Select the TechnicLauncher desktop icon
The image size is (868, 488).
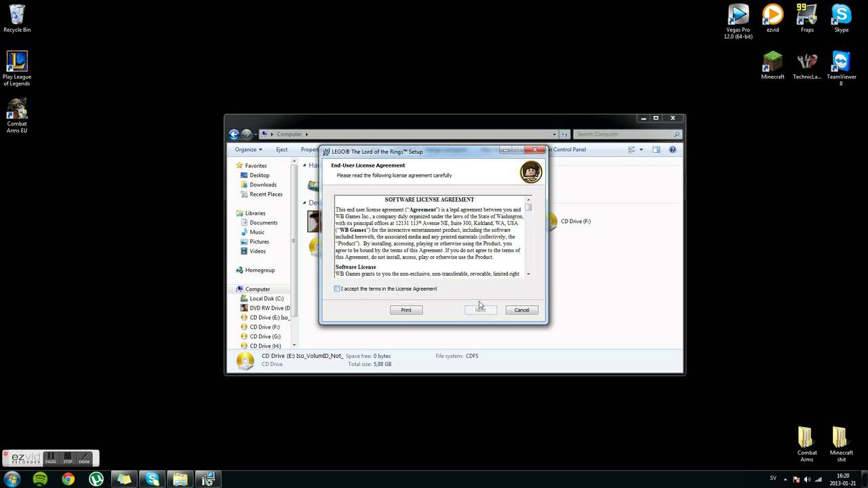[807, 66]
